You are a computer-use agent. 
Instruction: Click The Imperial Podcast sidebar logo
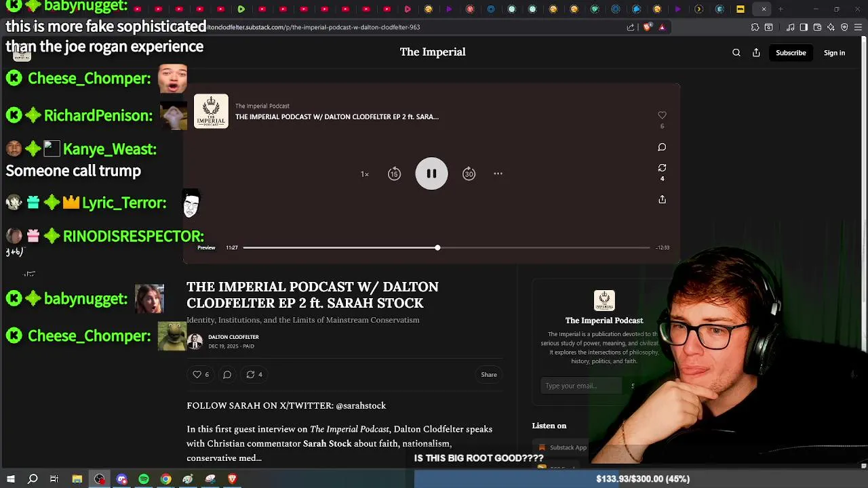(x=604, y=300)
